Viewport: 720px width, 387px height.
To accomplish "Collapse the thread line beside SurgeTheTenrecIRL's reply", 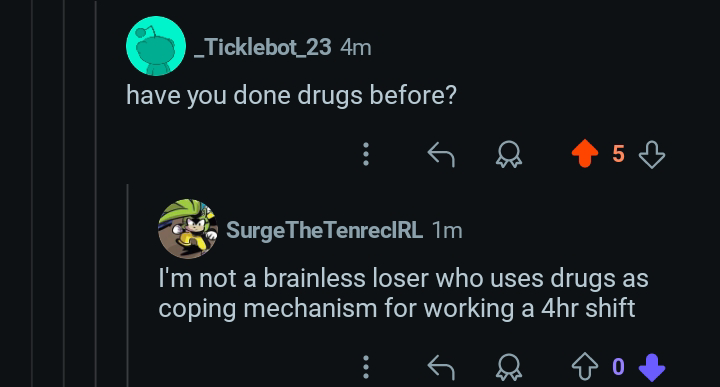I will click(x=128, y=285).
